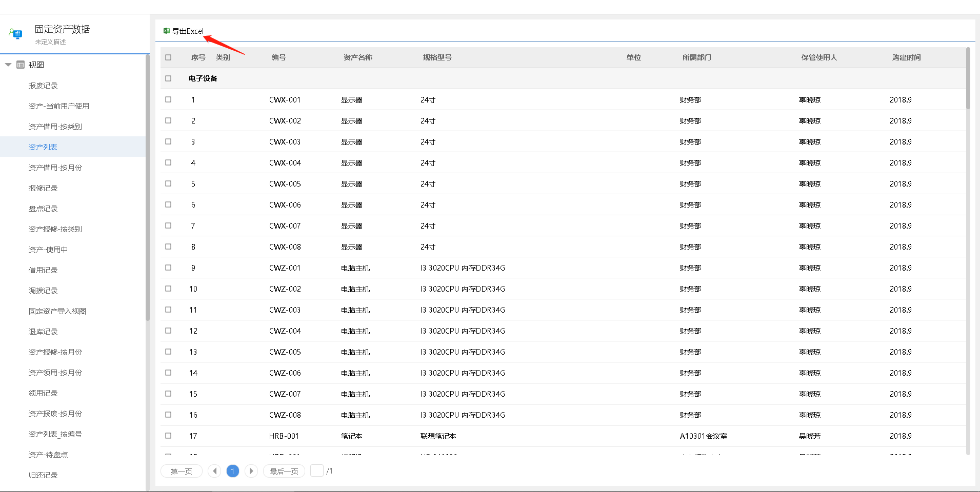
Task: Toggle the select-all checkbox in table header
Action: (168, 57)
